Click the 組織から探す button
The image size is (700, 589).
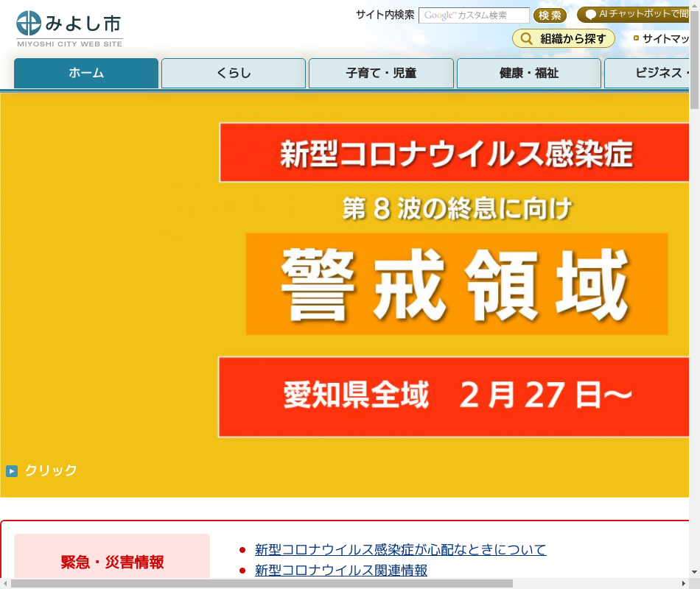(564, 39)
